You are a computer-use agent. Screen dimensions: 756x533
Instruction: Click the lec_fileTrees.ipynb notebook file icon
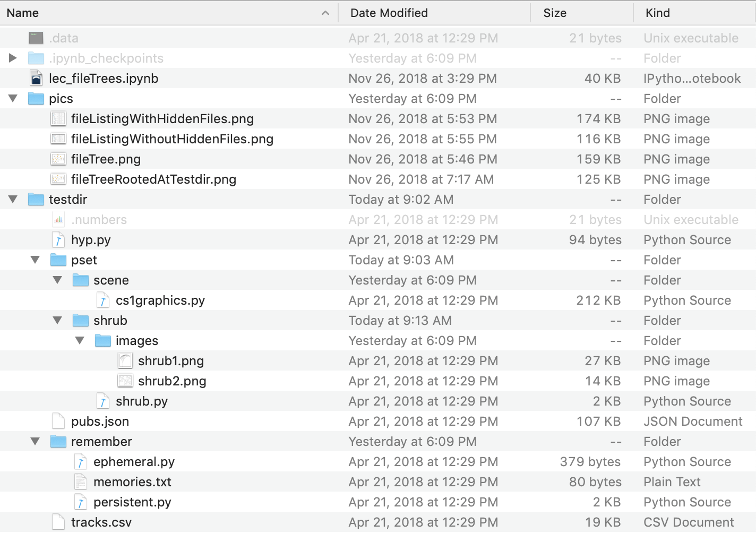click(36, 79)
